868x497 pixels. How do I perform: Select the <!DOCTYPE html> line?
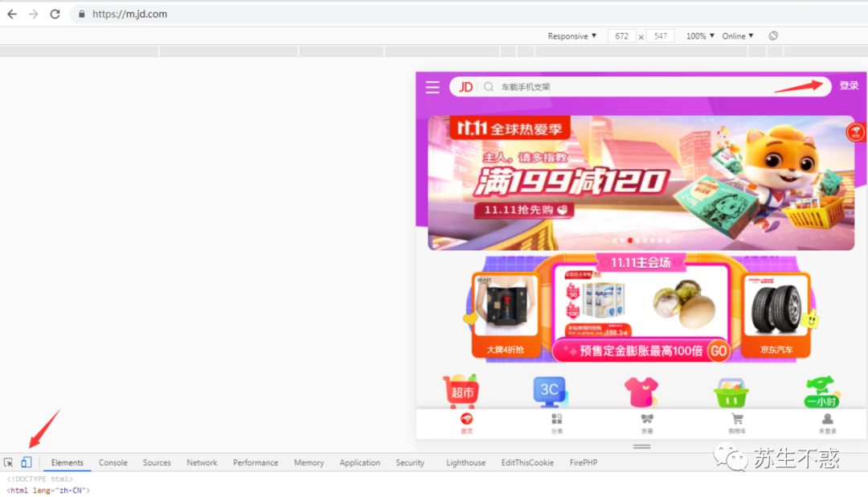[40, 479]
